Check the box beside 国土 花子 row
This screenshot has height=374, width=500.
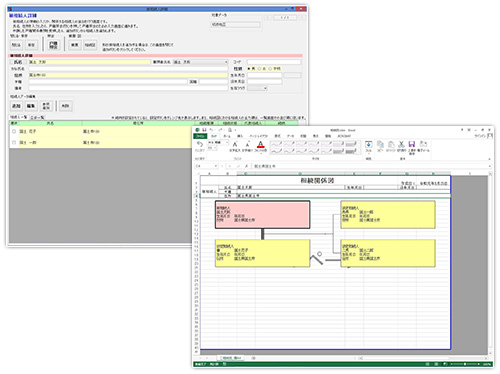(14, 131)
